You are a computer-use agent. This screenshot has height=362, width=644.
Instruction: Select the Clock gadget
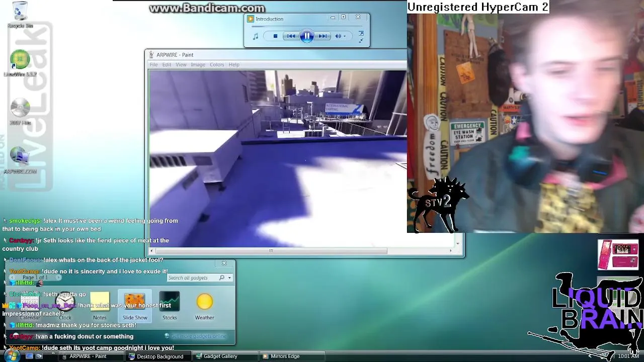pyautogui.click(x=65, y=307)
